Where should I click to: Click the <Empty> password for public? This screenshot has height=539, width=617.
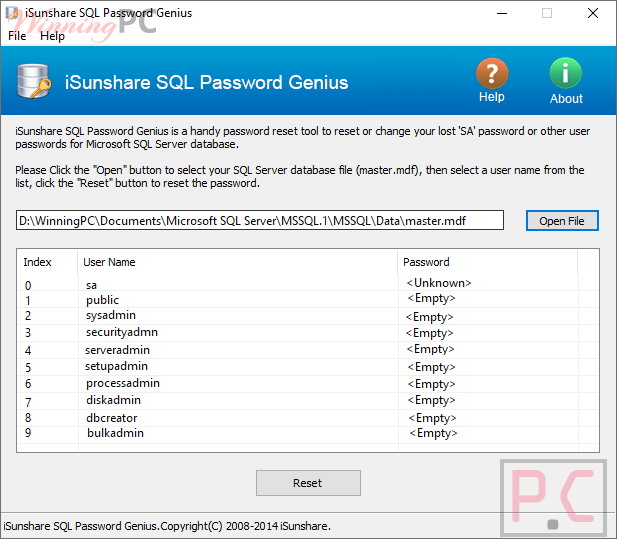click(x=431, y=298)
